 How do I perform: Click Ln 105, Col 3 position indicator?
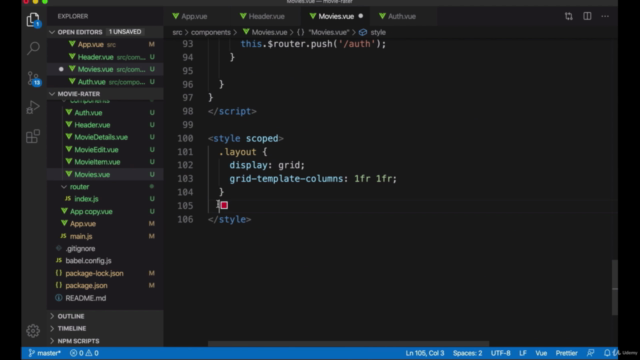tap(424, 353)
